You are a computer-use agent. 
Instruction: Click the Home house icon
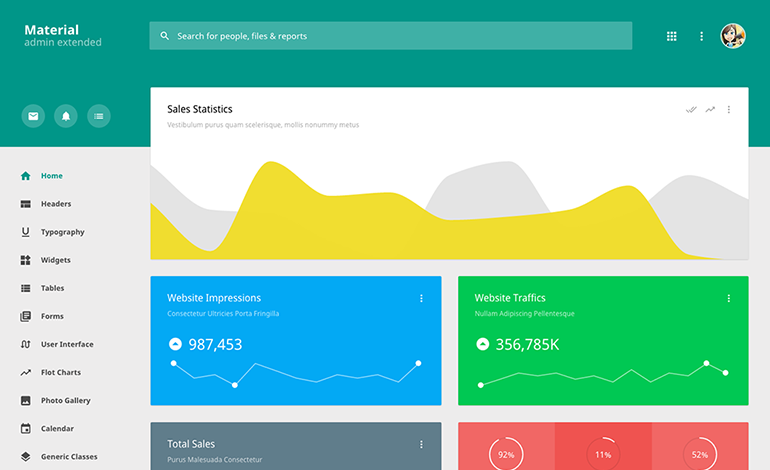tap(26, 176)
